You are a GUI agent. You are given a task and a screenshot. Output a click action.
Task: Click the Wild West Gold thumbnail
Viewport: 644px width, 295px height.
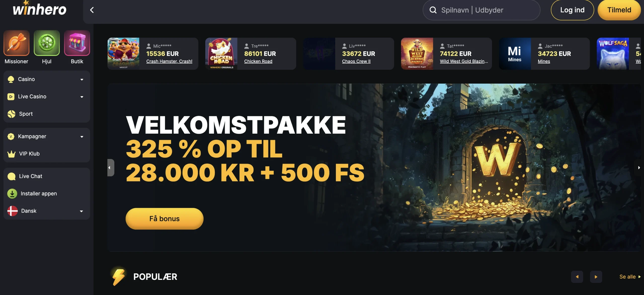click(x=417, y=54)
